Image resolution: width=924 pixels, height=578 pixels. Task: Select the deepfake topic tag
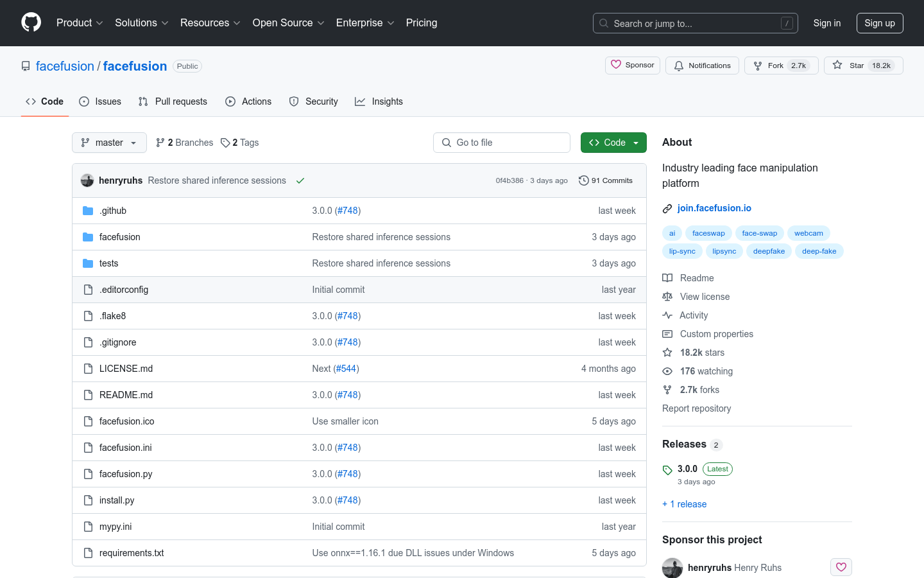point(769,251)
